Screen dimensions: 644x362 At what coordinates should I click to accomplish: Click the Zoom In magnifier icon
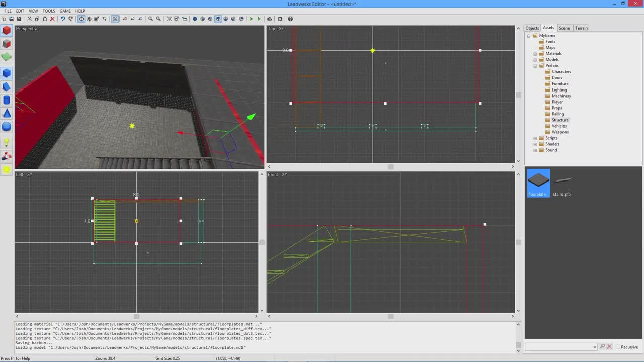pos(150,19)
